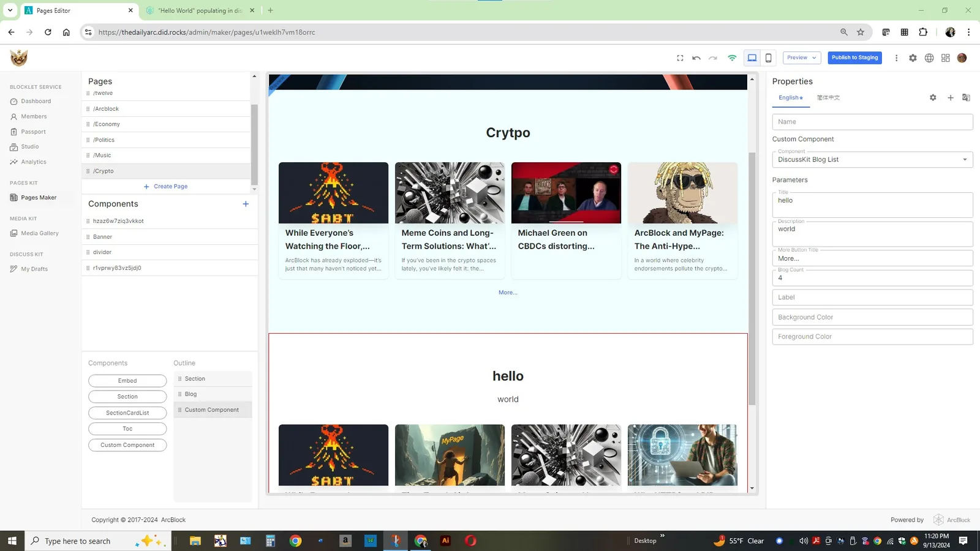Switch to mobile preview layout
Viewport: 980px width, 551px height.
click(768, 58)
